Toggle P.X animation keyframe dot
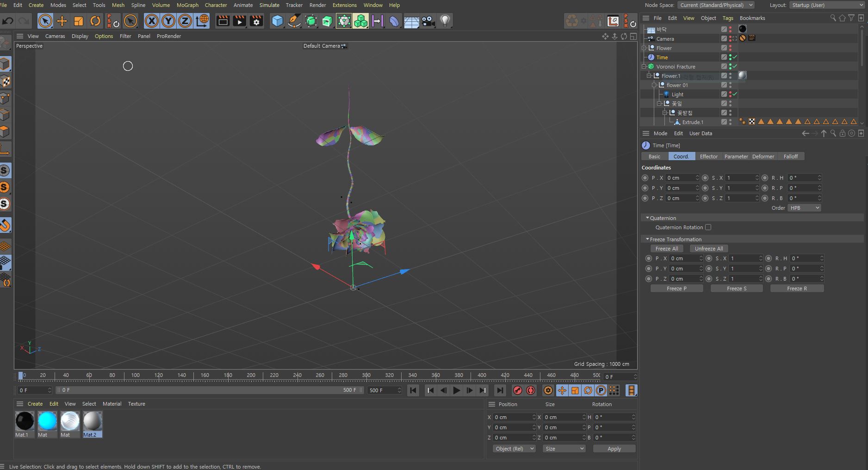868x470 pixels. (x=645, y=178)
